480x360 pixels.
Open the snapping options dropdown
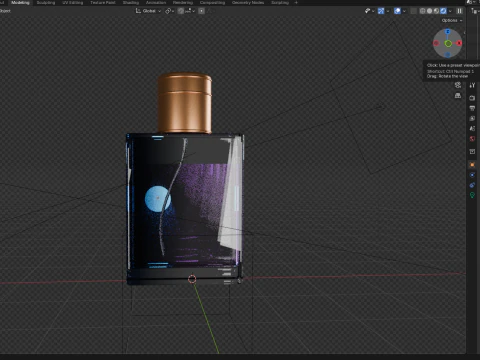190,11
